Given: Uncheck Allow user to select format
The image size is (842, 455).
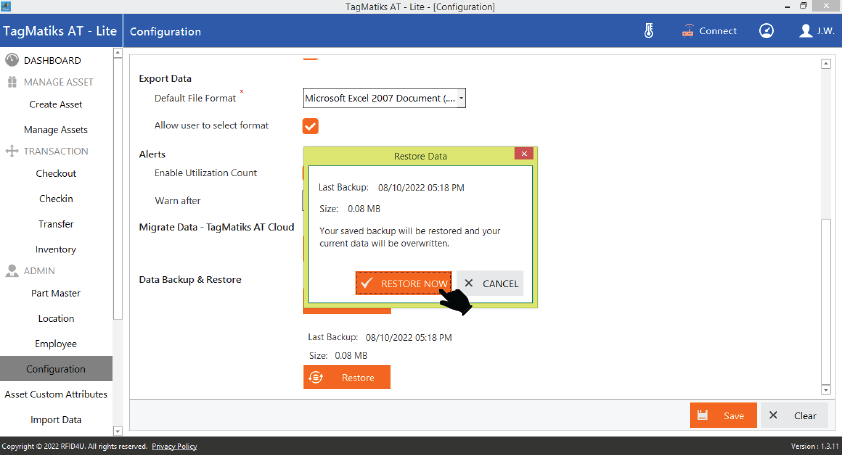Looking at the screenshot, I should pyautogui.click(x=310, y=126).
